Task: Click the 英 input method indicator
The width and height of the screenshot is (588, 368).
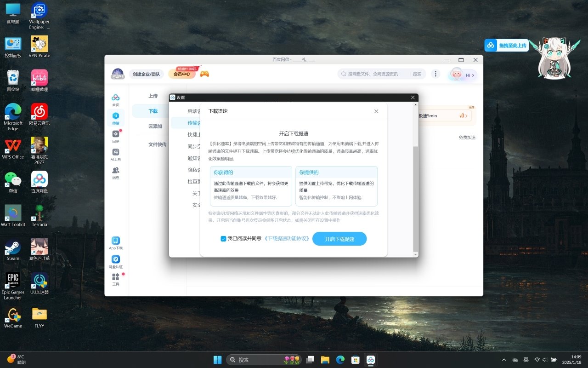Action: (526, 359)
